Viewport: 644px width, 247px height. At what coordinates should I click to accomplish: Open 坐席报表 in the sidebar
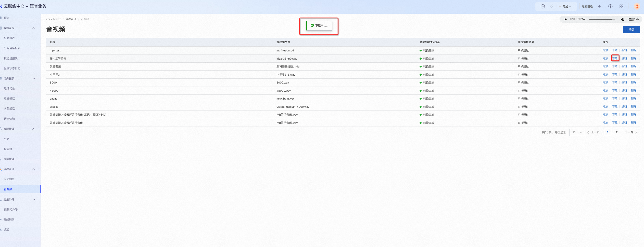pyautogui.click(x=9, y=38)
